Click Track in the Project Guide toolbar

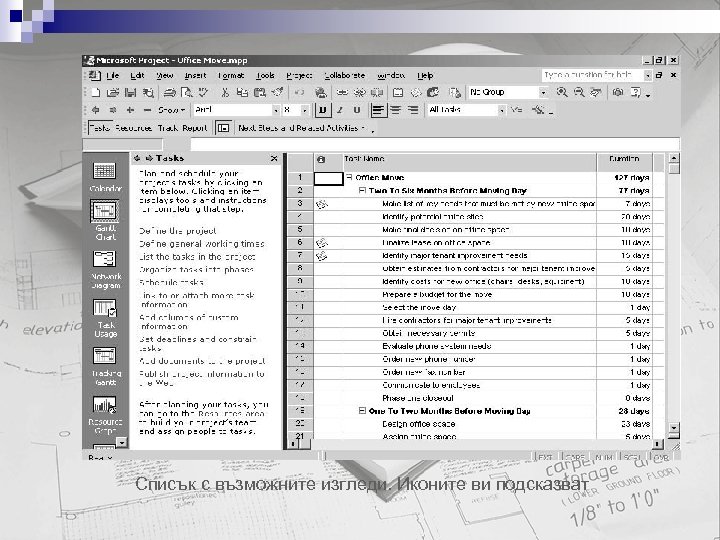coord(168,128)
